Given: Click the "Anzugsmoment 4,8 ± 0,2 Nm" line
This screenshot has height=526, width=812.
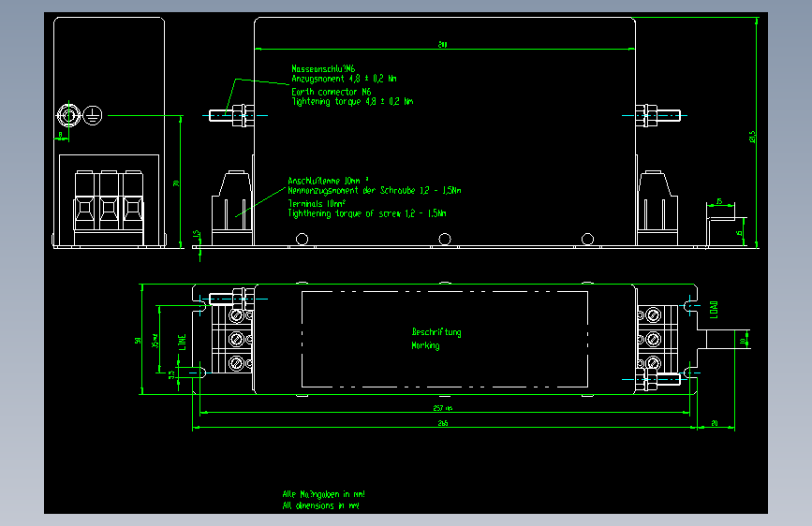Looking at the screenshot, I should click(x=344, y=79).
